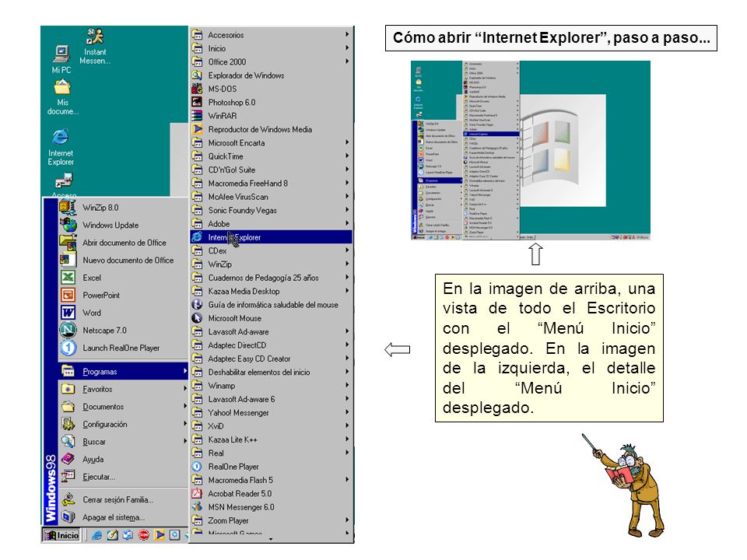
Task: Click the "Adaptec DirectCD" entry
Action: coord(271,345)
